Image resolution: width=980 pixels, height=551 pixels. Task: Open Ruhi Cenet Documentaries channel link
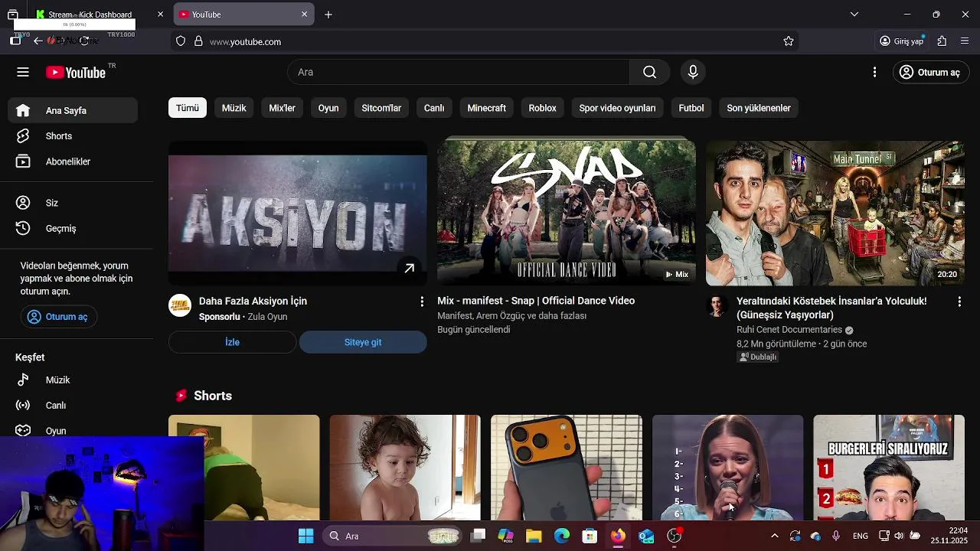point(789,330)
